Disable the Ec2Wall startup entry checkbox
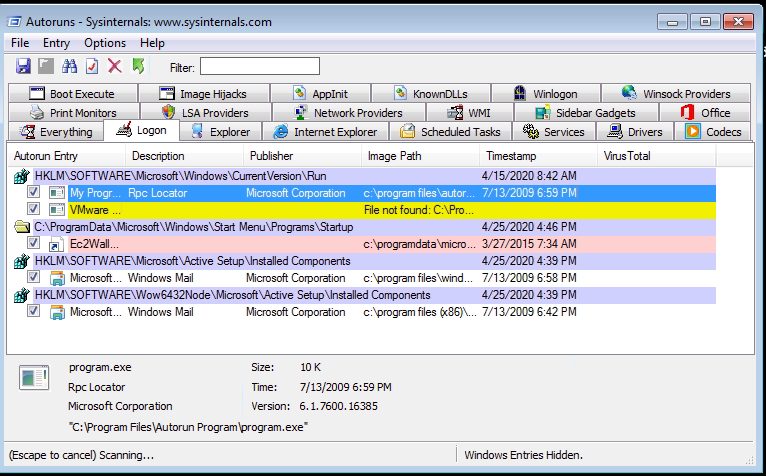Image resolution: width=766 pixels, height=476 pixels. (34, 243)
